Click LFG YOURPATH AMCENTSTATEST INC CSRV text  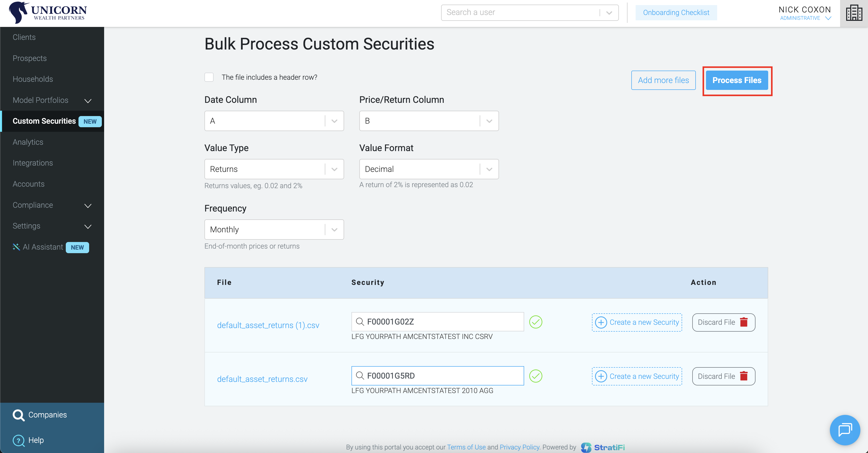(x=422, y=336)
